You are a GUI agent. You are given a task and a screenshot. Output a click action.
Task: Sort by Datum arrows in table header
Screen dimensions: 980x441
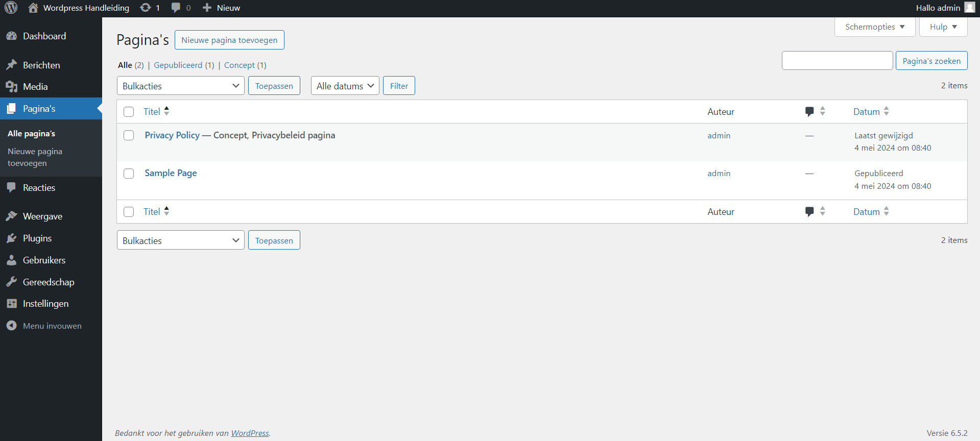pyautogui.click(x=887, y=111)
